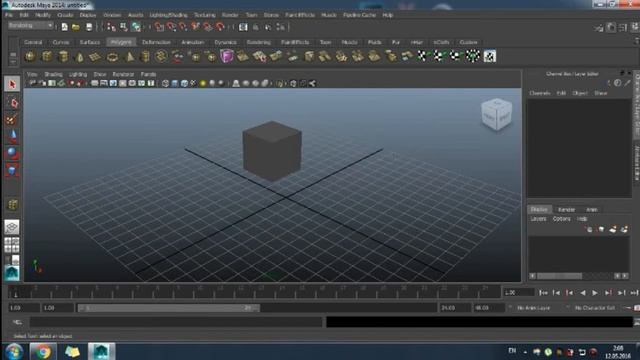Viewport: 640px width, 360px height.
Task: Open the No Character Set dropdown
Action: point(594,308)
